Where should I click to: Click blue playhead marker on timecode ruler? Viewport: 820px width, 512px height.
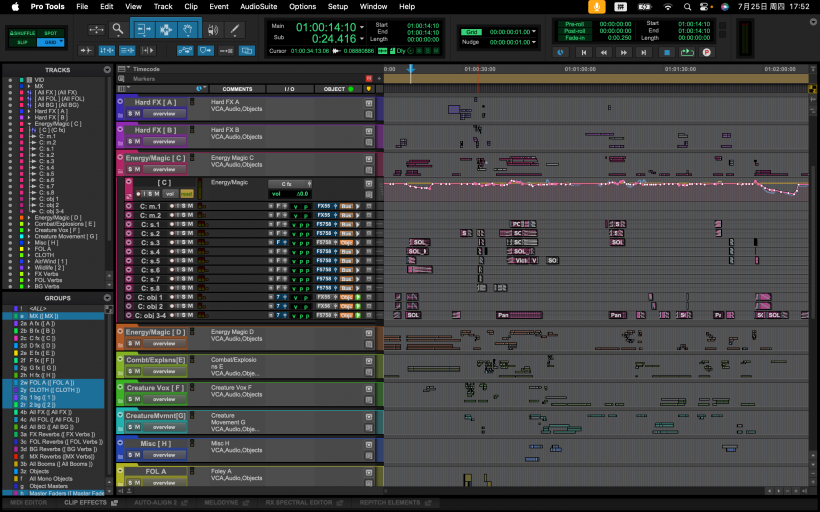point(411,69)
